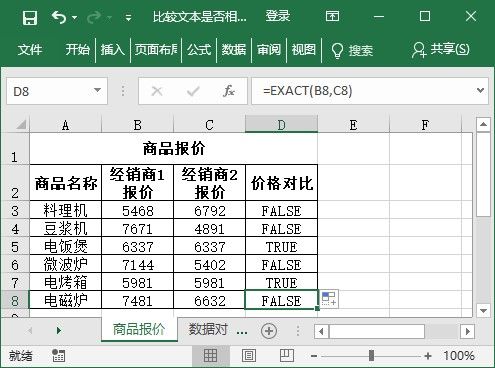Click the Enter checkmark icon in formula bar

pyautogui.click(x=193, y=91)
